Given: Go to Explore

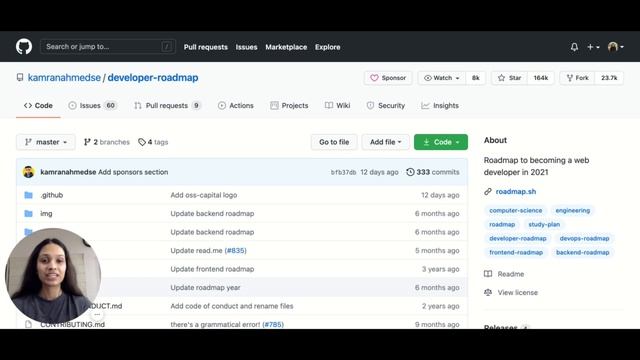Looking at the screenshot, I should [327, 47].
